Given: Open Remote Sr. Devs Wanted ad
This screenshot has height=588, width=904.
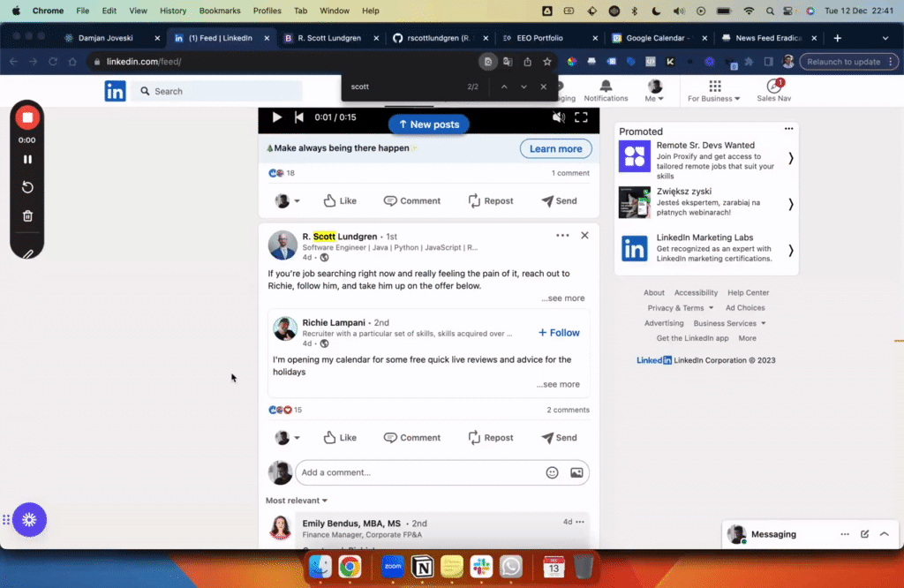Looking at the screenshot, I should [x=705, y=159].
